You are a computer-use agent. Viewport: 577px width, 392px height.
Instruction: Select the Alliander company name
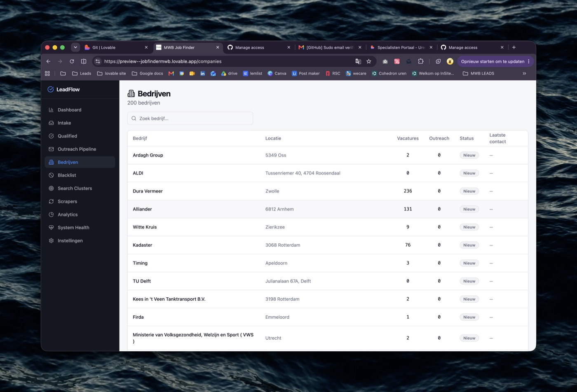(142, 209)
